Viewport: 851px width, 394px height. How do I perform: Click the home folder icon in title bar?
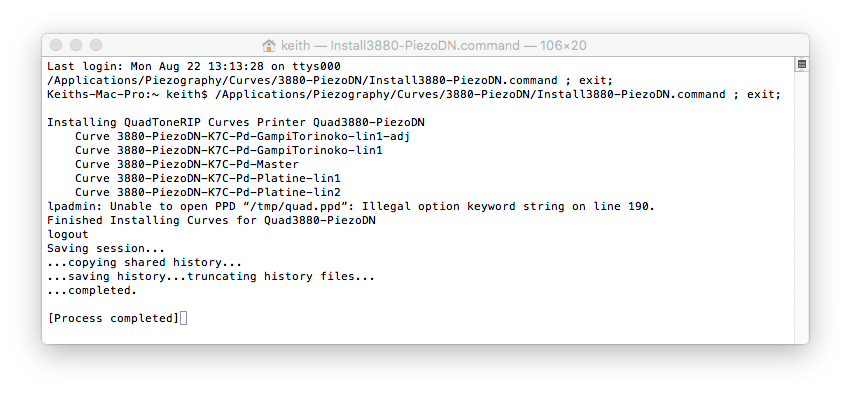(x=268, y=46)
